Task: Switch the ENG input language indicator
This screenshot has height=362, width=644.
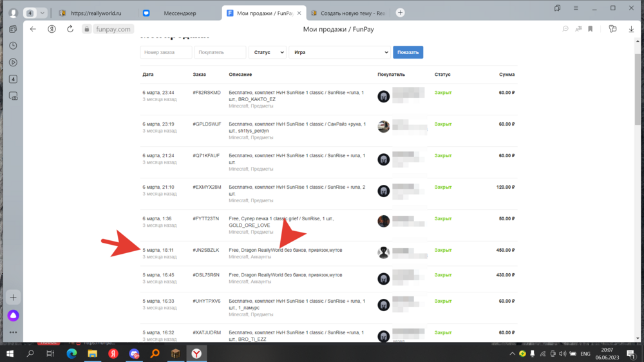Action: (x=585, y=354)
